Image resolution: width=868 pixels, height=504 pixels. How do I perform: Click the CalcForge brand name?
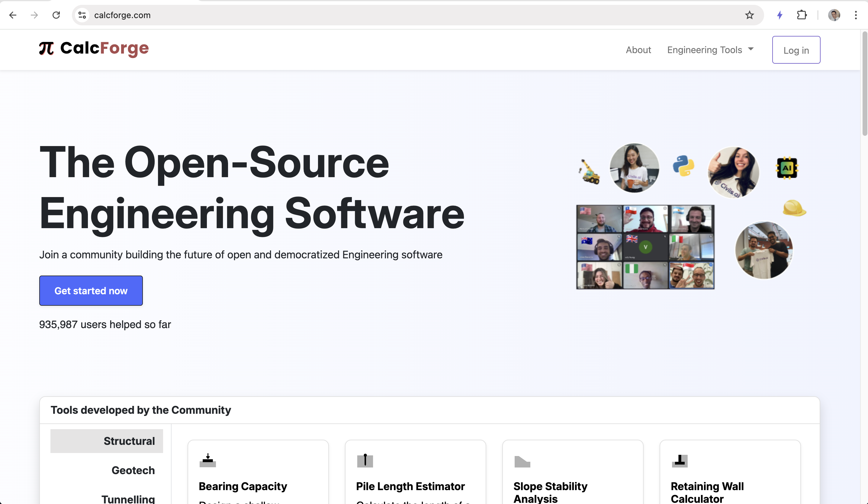point(104,48)
